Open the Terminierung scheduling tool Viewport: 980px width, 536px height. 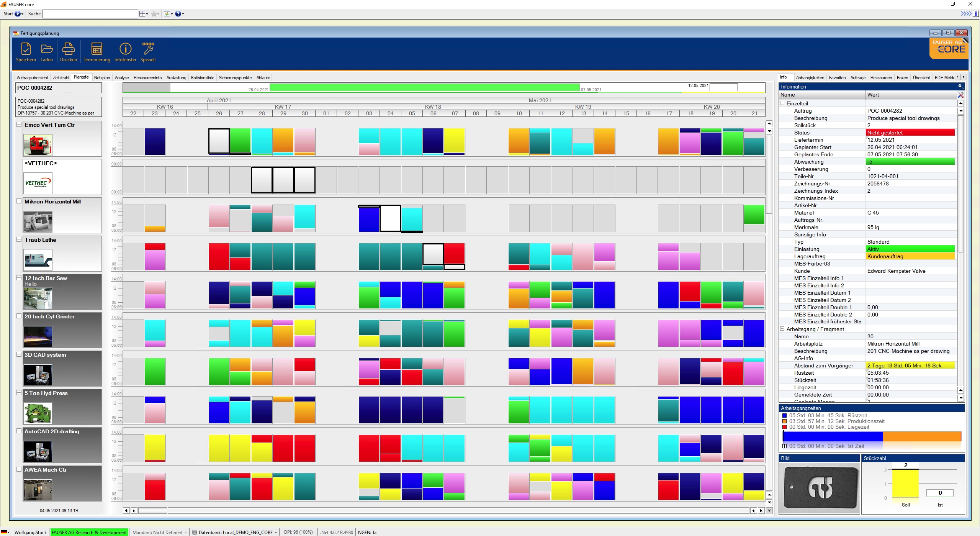pyautogui.click(x=97, y=49)
